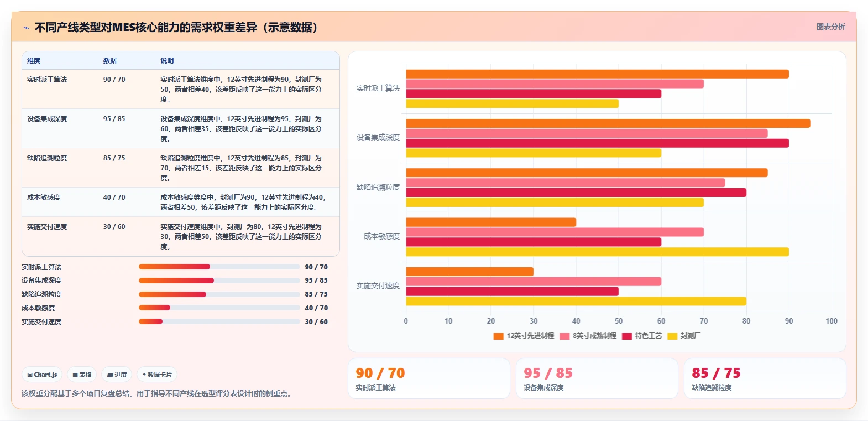Click yellow 封测厂 bar for 实施交付速度

[x=576, y=302]
